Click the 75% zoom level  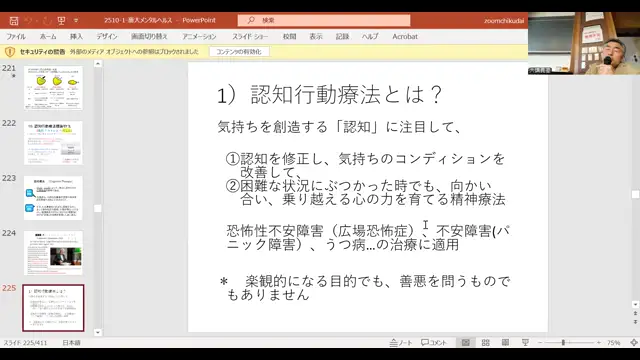pos(613,342)
